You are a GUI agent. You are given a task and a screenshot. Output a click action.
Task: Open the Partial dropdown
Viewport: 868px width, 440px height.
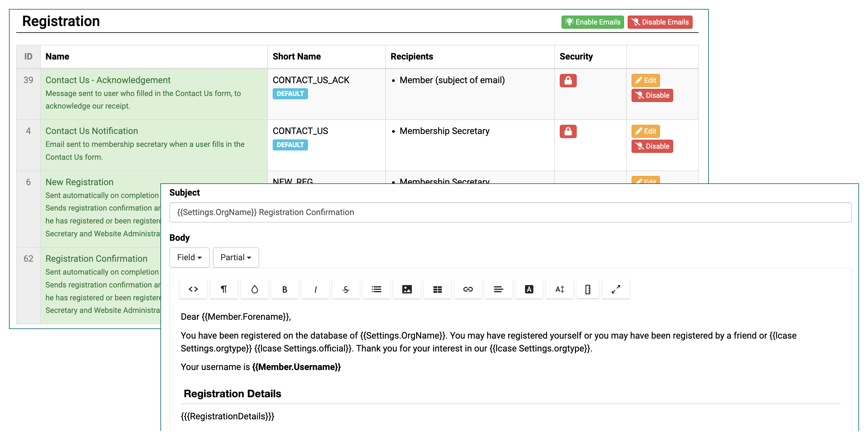pyautogui.click(x=236, y=258)
